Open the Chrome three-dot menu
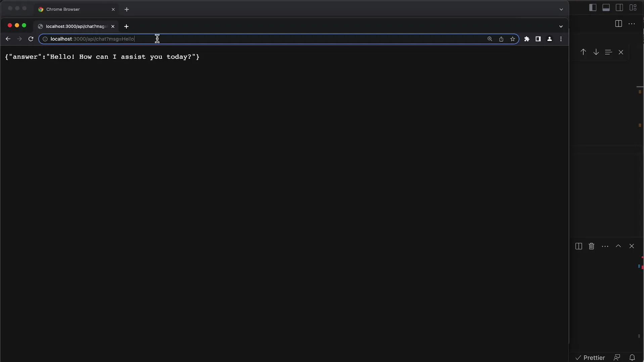Screen dimensions: 644x362 (x=561, y=39)
